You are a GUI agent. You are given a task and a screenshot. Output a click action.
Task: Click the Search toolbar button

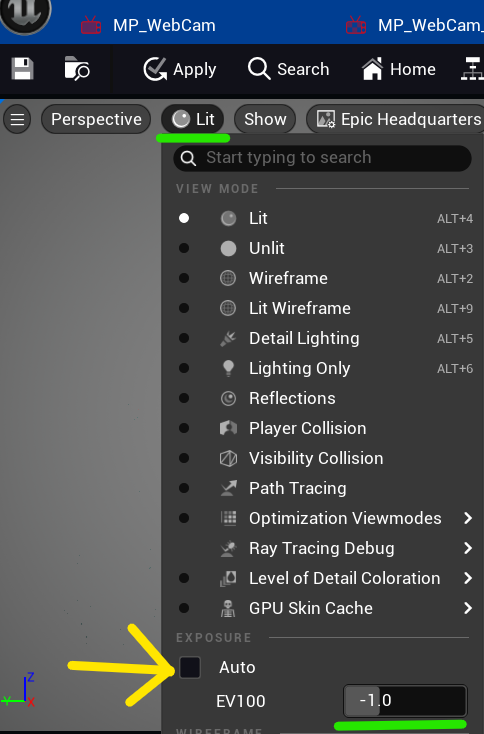click(x=288, y=69)
